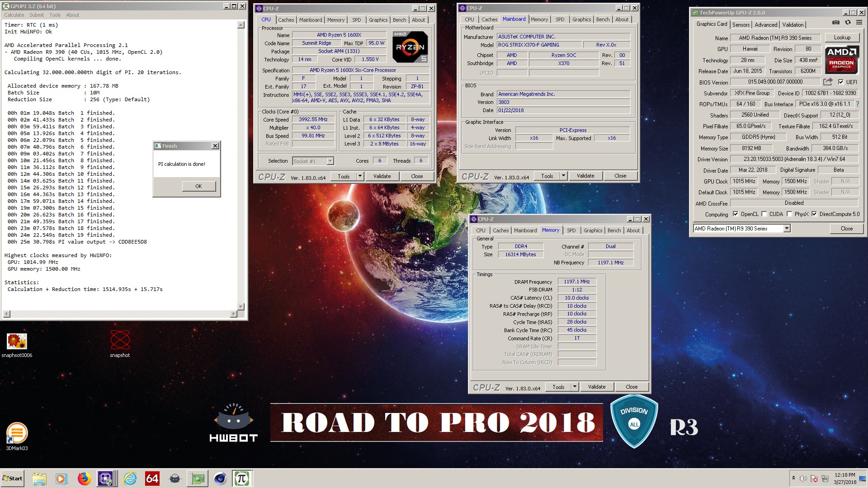Viewport: 868px width, 488px height.
Task: Open the snaphsot0006 desktop icon
Action: click(x=17, y=346)
